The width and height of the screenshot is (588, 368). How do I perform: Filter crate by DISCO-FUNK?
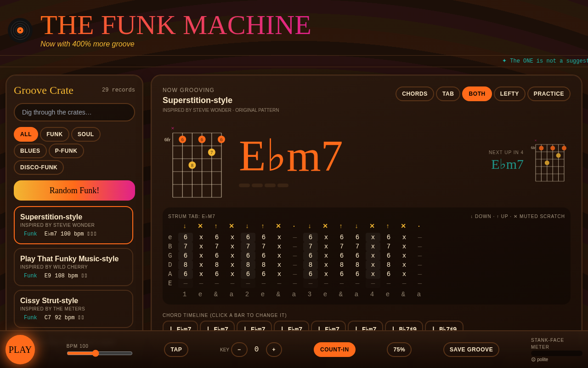click(39, 167)
